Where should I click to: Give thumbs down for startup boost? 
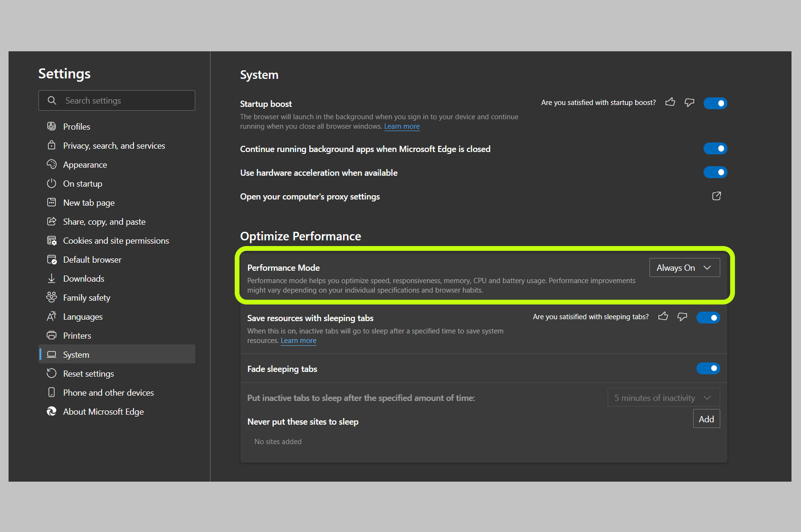(689, 102)
